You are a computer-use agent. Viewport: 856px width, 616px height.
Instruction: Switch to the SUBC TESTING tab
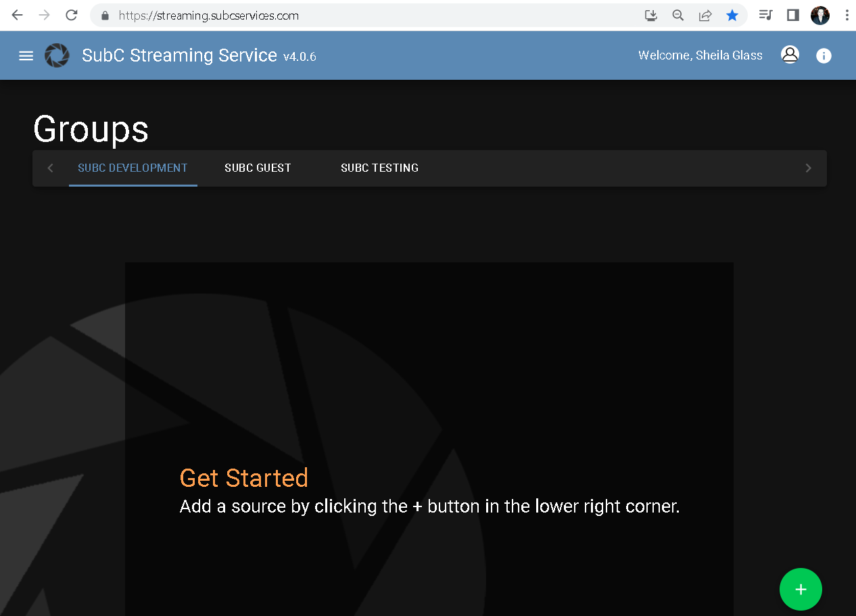click(x=379, y=168)
